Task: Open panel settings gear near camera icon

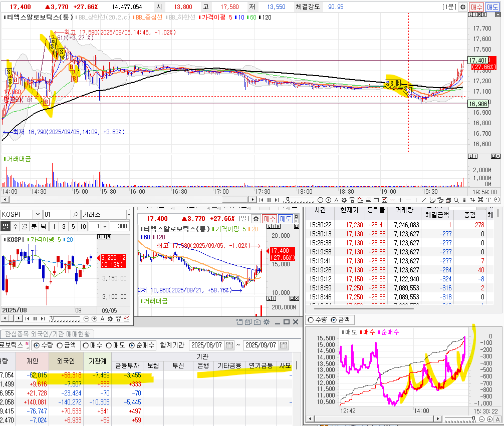Action: 267,322
